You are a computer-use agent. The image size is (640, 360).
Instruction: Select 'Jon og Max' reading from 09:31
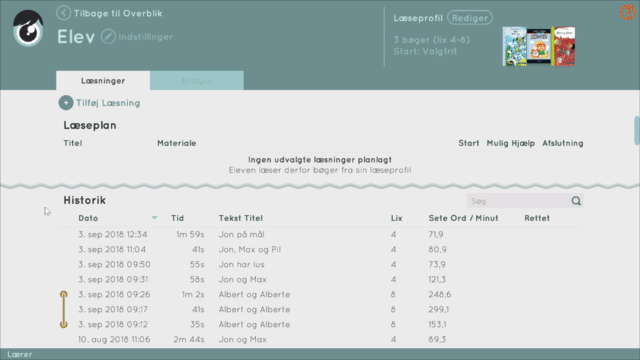click(x=320, y=280)
